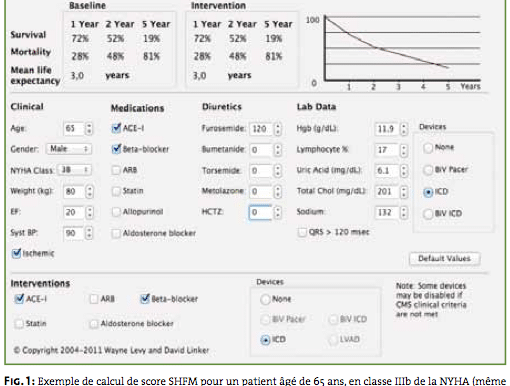Select BiV ICD in Lab Data devices
Screen dimensions: 510x386
coord(428,214)
